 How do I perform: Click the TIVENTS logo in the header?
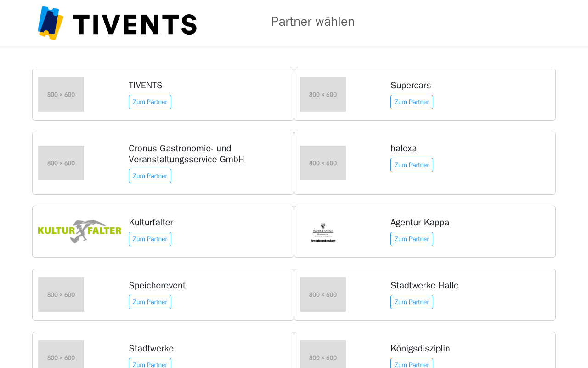(117, 23)
